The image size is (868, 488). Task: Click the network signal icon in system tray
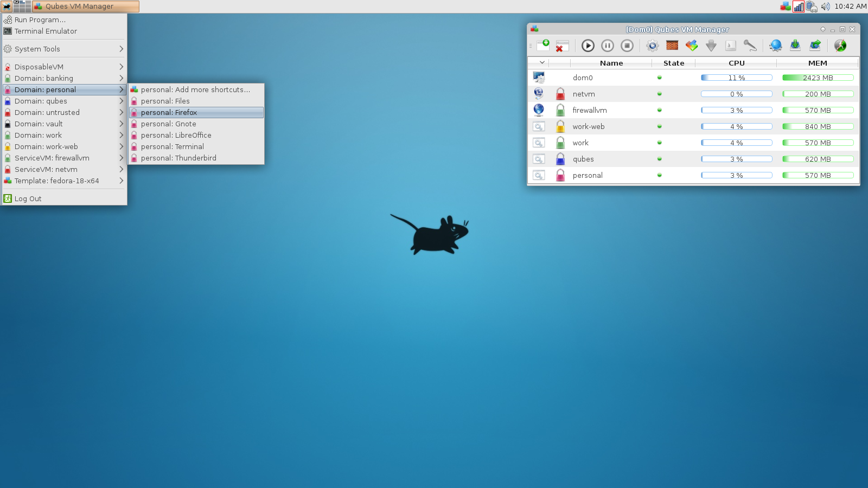[798, 7]
